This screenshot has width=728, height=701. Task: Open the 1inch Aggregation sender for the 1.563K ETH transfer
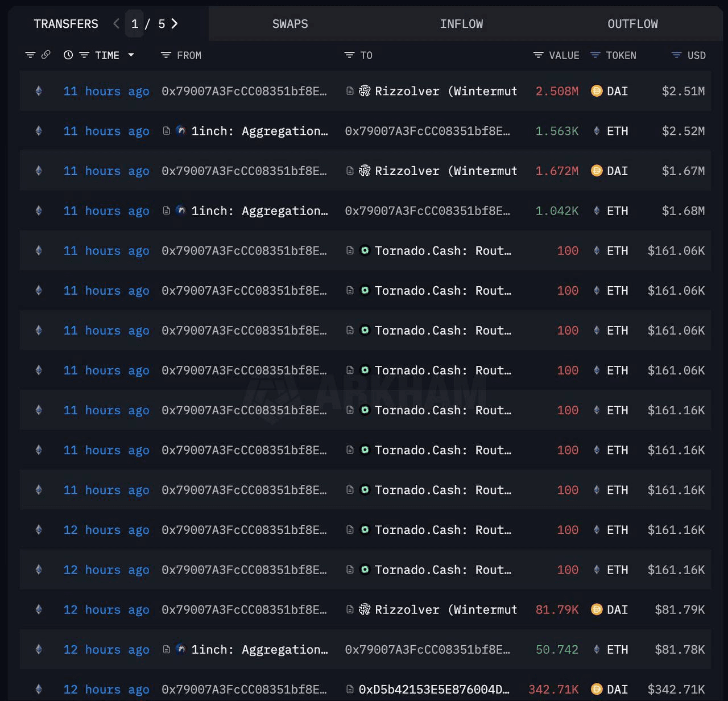(x=259, y=131)
